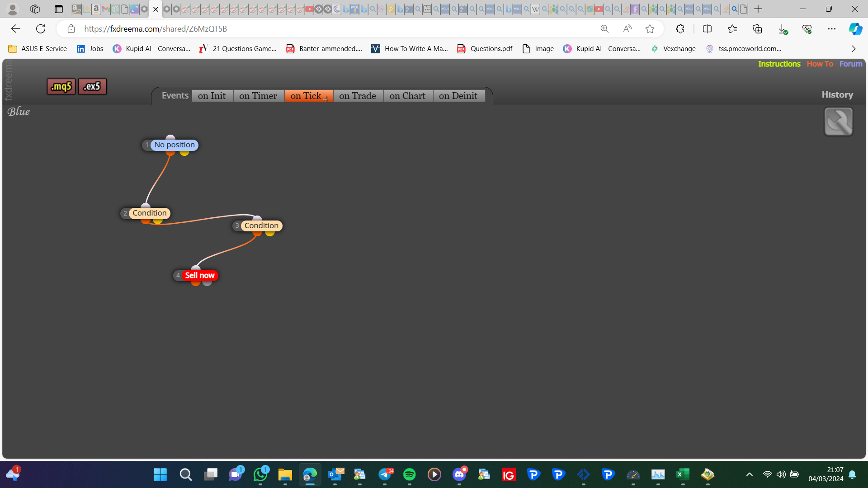
Task: Open the Instructions link
Action: [779, 64]
